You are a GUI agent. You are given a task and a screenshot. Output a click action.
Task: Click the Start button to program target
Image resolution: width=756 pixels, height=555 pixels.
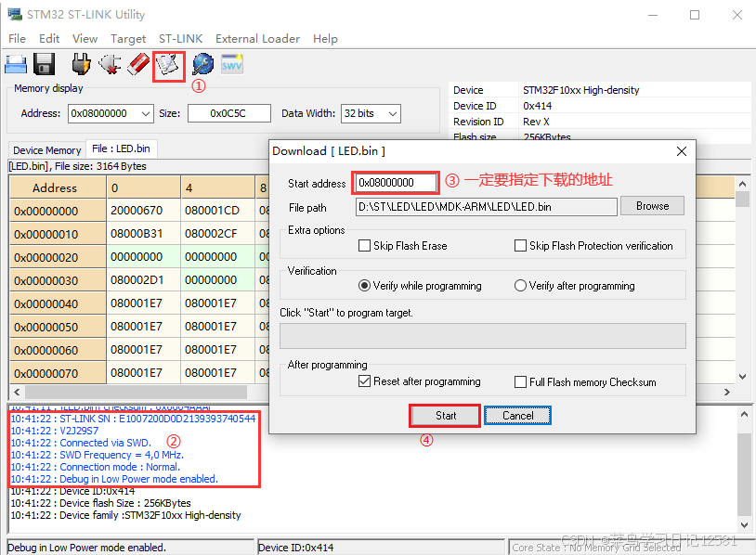(445, 416)
